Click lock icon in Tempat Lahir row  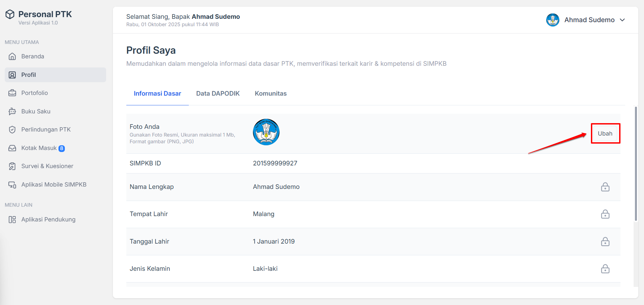click(x=605, y=214)
